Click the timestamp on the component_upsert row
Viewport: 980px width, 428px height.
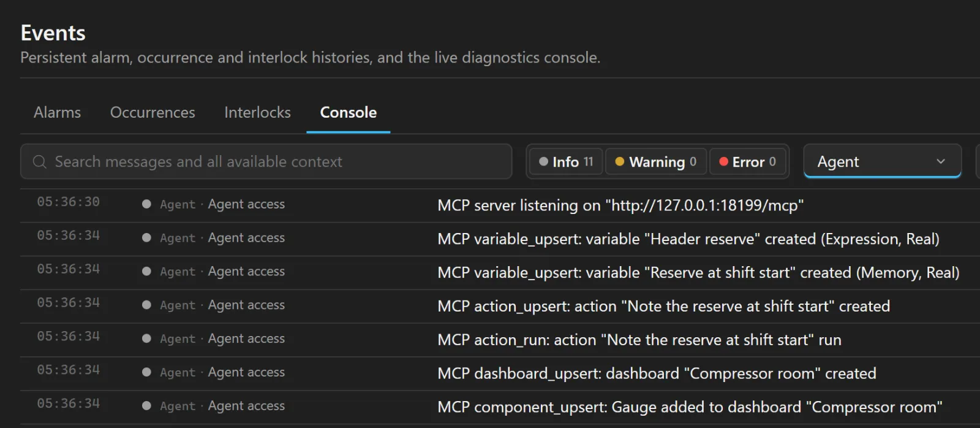(x=68, y=404)
